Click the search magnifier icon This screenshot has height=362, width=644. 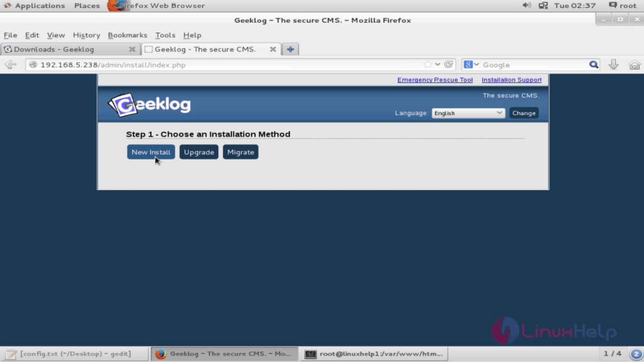[x=594, y=65]
